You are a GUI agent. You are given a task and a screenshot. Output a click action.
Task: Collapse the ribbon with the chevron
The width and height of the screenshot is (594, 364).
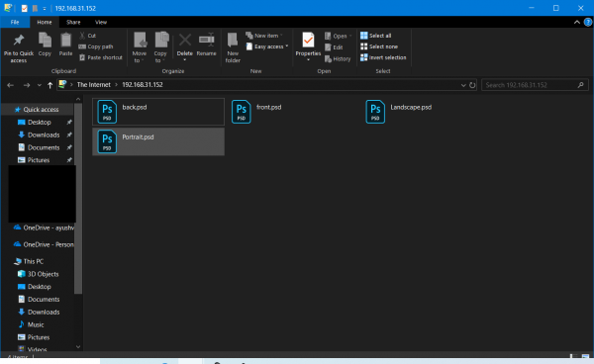pyautogui.click(x=577, y=22)
